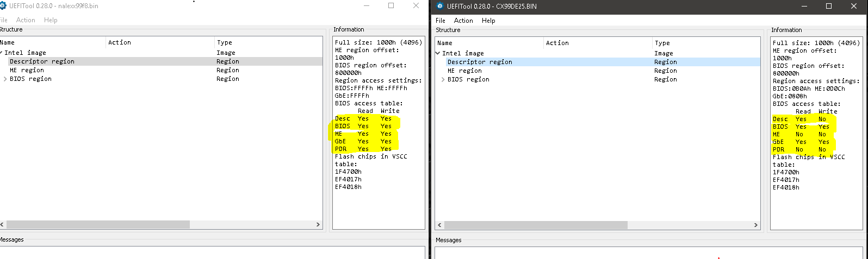Click UEFITool app icon in nalexx99f8.bin title bar
This screenshot has height=259, width=868.
pyautogui.click(x=3, y=6)
